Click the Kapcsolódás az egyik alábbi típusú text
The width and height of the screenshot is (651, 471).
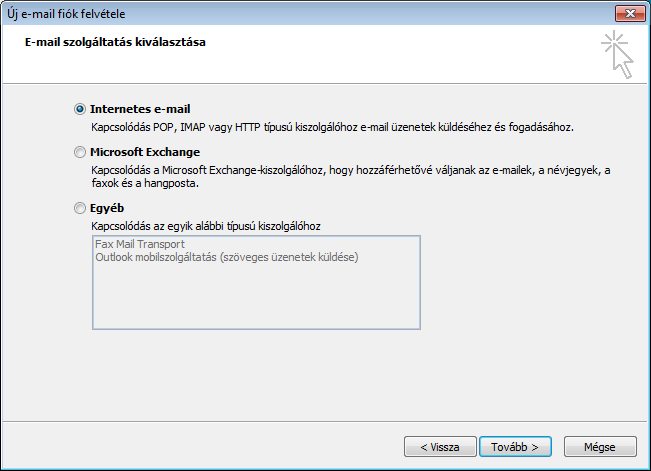point(206,226)
